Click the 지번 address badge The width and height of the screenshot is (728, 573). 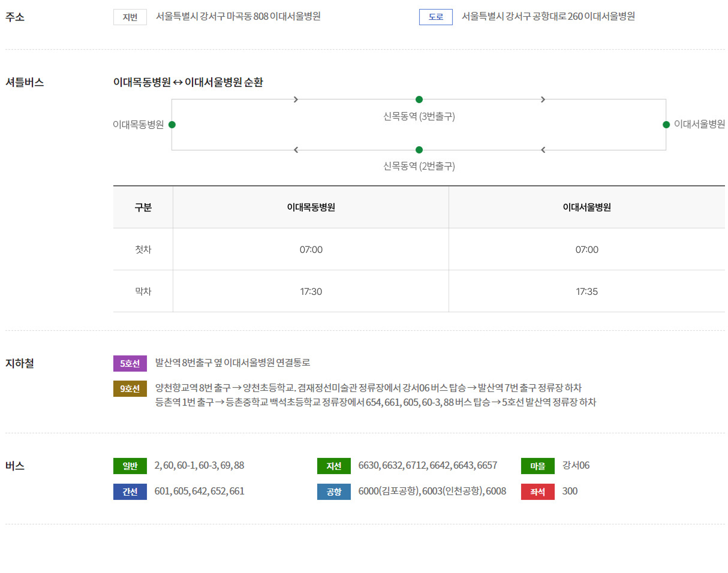tap(130, 17)
